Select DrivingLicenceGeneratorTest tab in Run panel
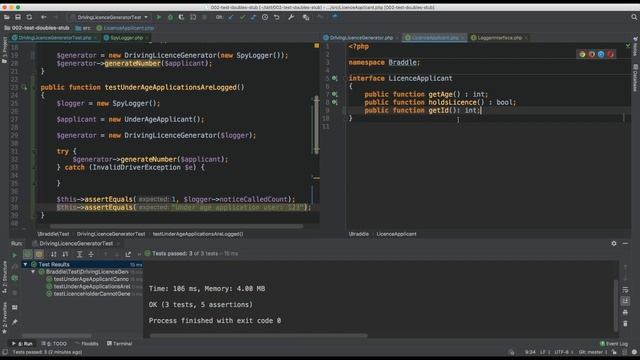 pyautogui.click(x=76, y=244)
